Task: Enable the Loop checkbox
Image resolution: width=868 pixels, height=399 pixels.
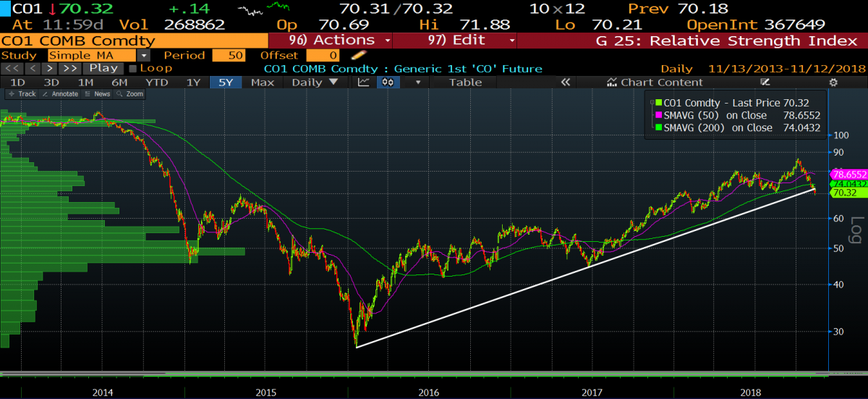Action: pos(132,69)
